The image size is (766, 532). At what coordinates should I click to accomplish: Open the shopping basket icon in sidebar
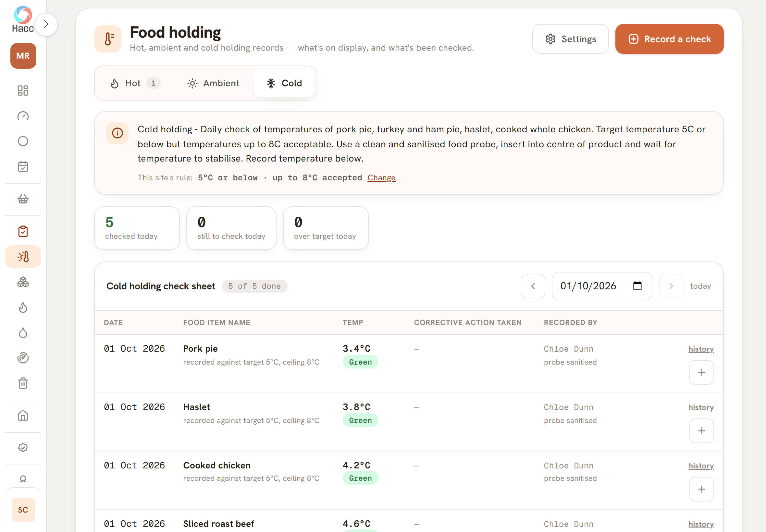[23, 199]
